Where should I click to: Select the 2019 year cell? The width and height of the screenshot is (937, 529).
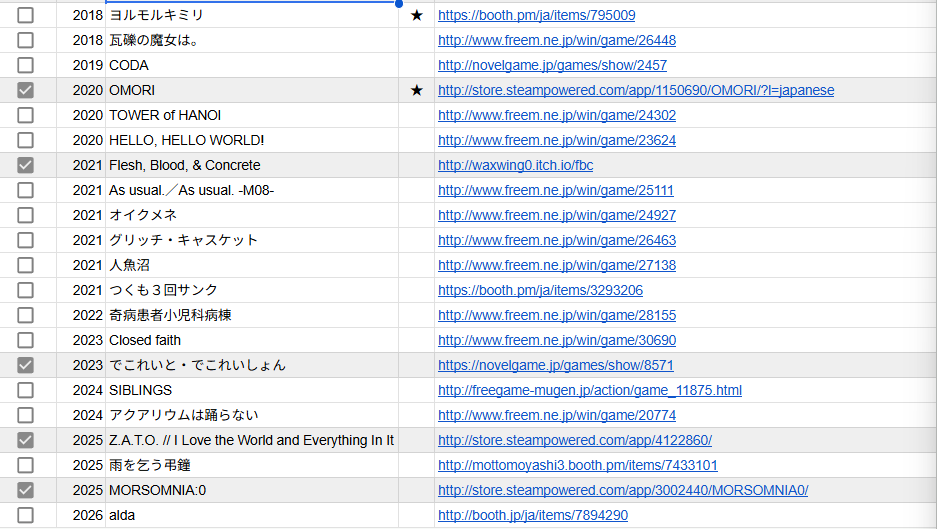81,65
